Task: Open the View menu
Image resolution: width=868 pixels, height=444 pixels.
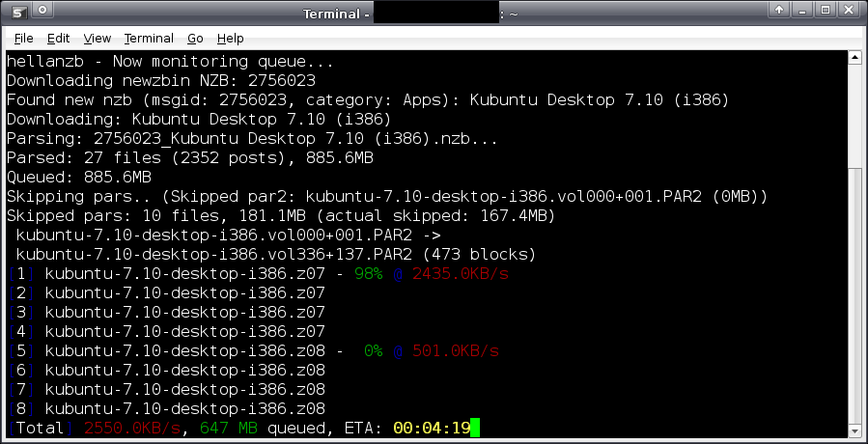Action: 98,39
